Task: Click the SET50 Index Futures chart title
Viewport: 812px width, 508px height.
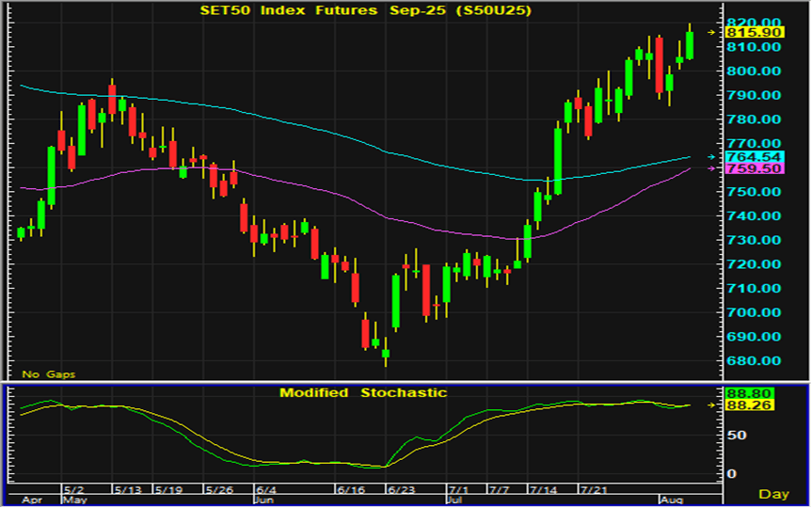Action: click(365, 10)
